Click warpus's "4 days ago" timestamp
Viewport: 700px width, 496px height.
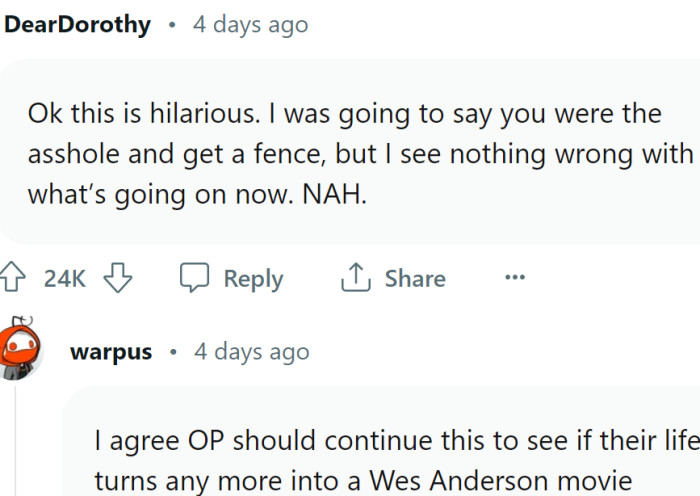coord(252,352)
